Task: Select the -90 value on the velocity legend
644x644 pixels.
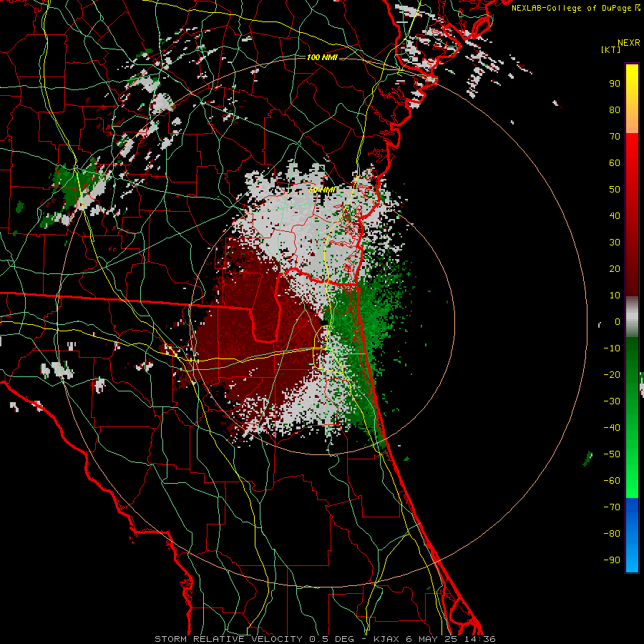Action: (x=612, y=560)
